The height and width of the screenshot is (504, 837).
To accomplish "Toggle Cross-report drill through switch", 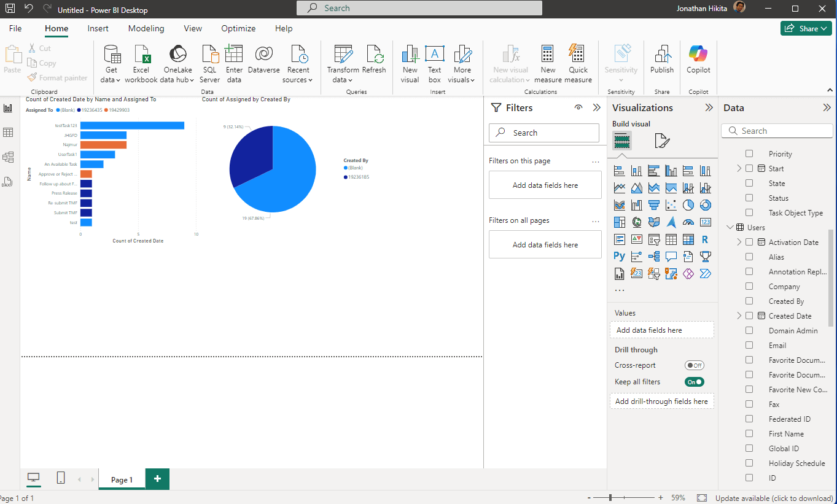I will (x=694, y=365).
